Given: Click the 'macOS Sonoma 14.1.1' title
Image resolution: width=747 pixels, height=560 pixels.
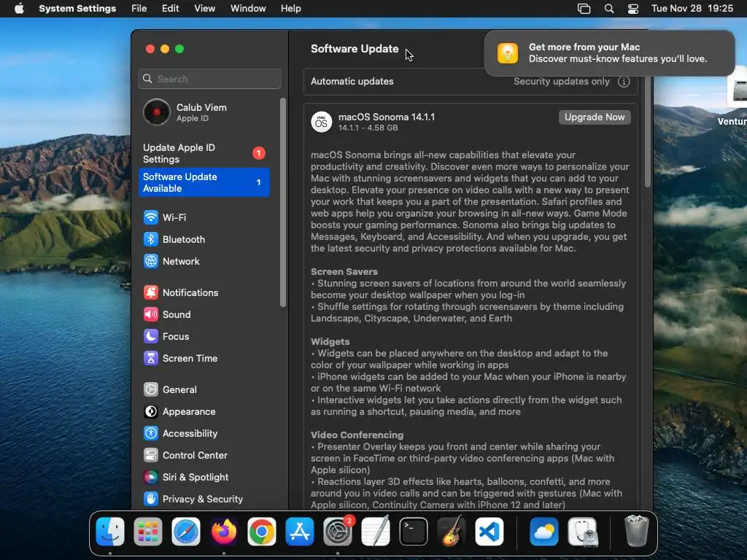Looking at the screenshot, I should tap(387, 117).
